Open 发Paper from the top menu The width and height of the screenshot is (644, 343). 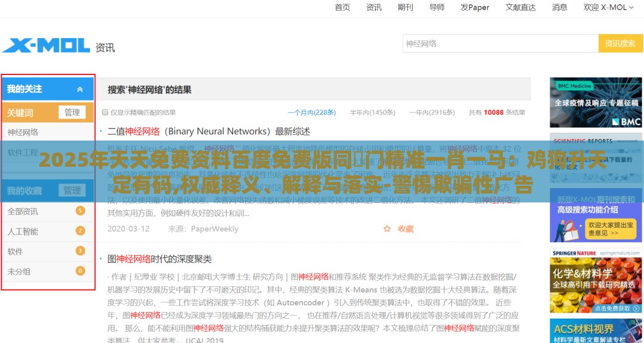point(475,7)
